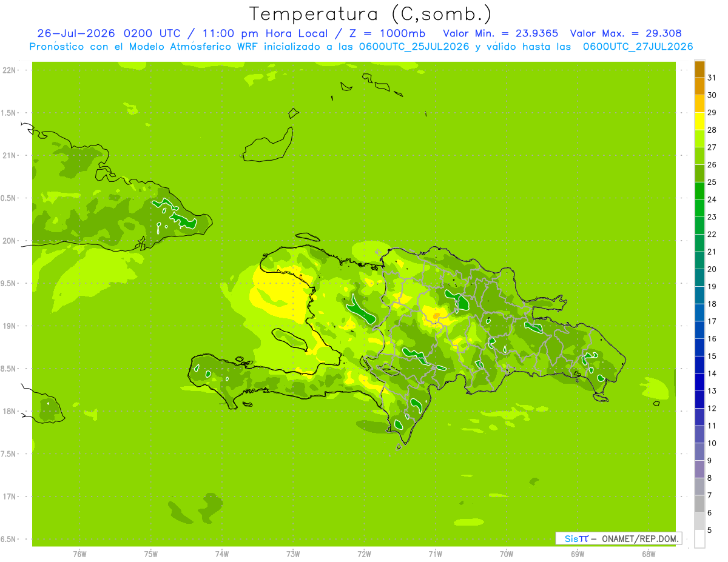Pick the dark blue band between 13 and 14
This screenshot has width=728, height=562.
click(699, 382)
